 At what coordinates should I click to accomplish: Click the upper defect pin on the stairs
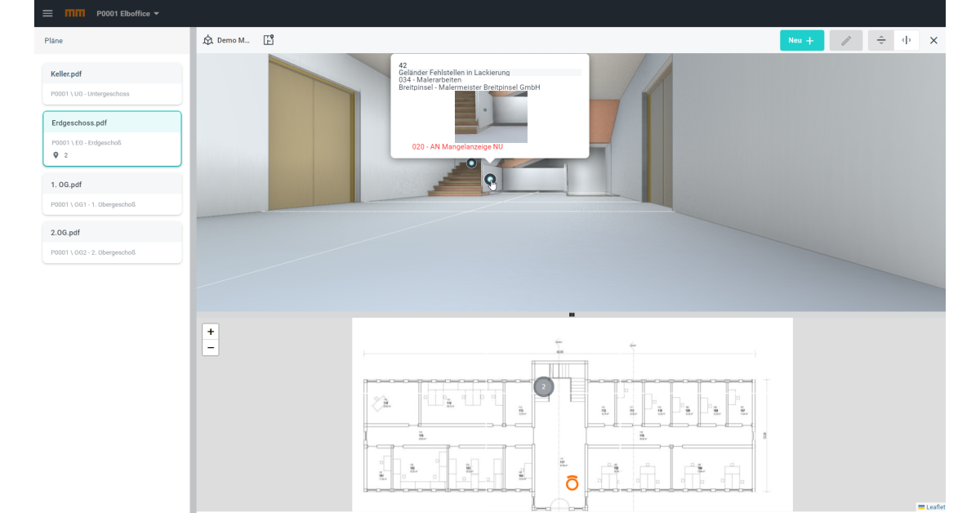coord(471,163)
